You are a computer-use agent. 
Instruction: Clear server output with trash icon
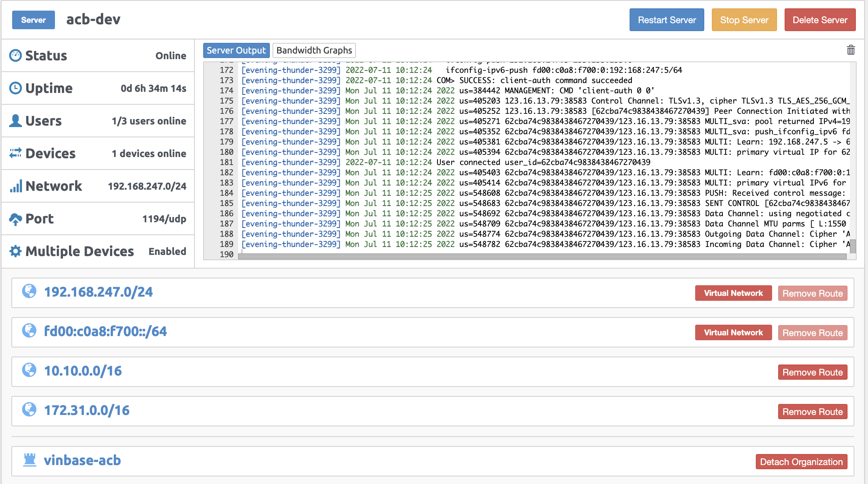[851, 50]
